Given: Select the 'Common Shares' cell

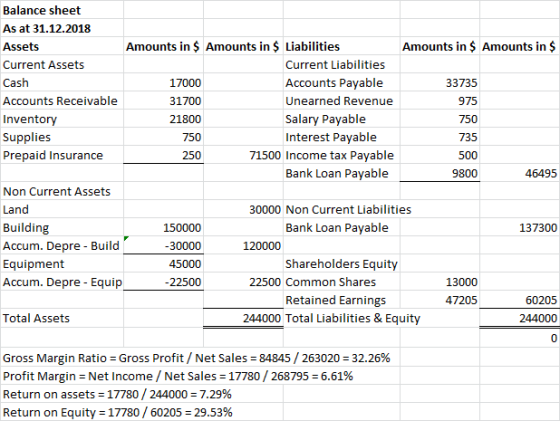Looking at the screenshot, I should click(x=341, y=282).
